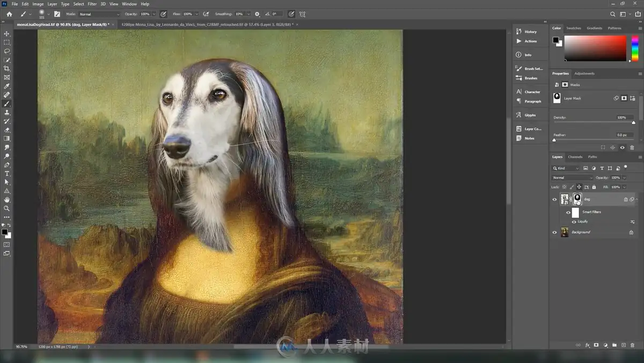Screen dimensions: 644x363
Task: Open the Filter menu
Action: click(x=92, y=4)
